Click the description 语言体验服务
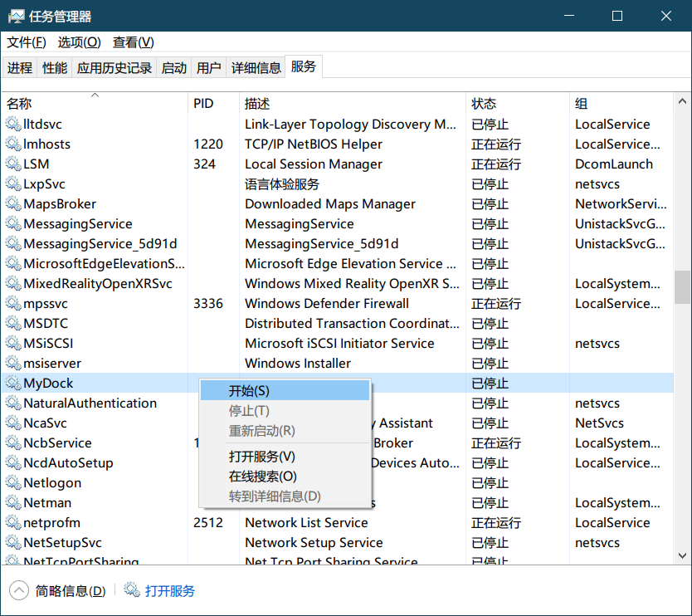Image resolution: width=692 pixels, height=616 pixels. (282, 183)
